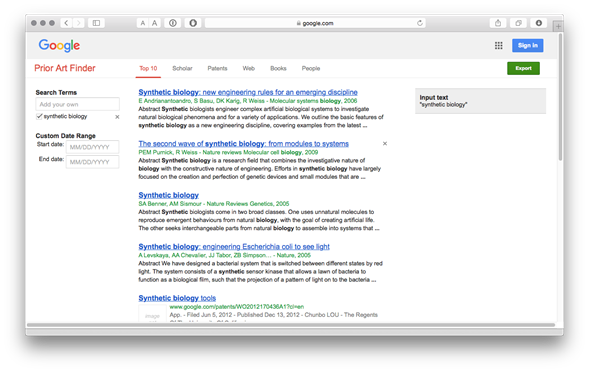Select the People tab
589x372 pixels.
click(x=311, y=68)
